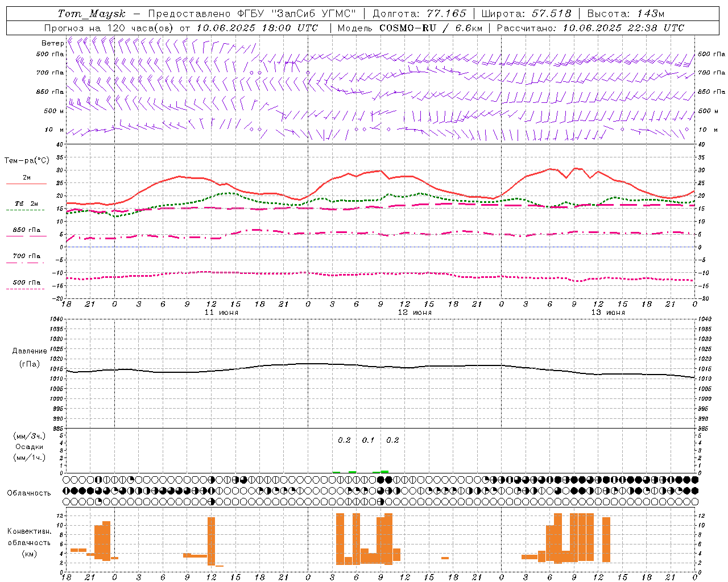Click the 13 июня date label

tap(608, 313)
